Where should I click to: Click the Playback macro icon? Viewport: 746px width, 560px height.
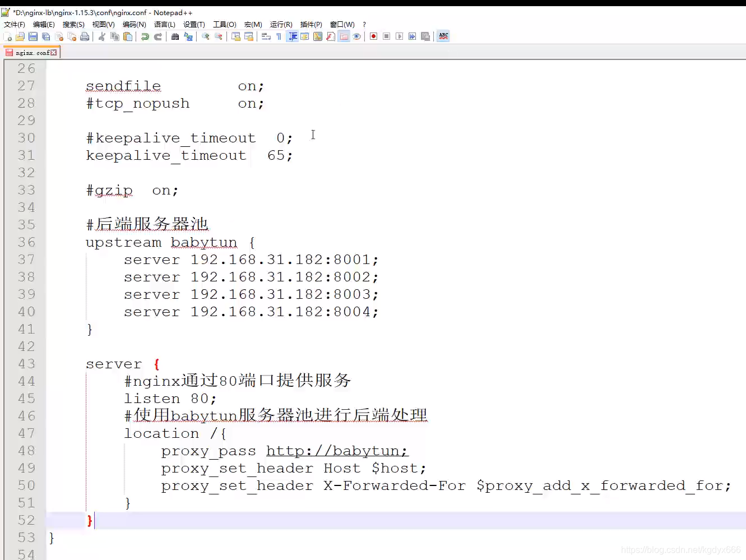click(399, 36)
